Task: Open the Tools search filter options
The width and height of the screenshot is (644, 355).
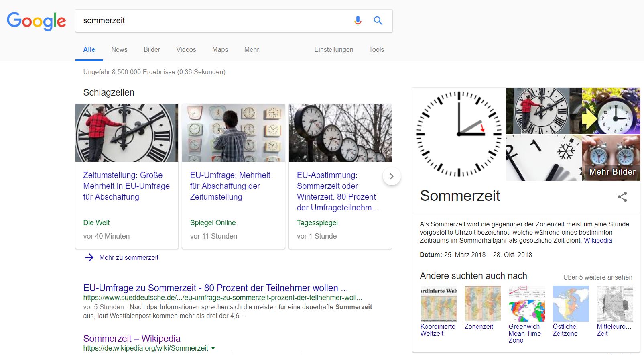Action: 376,49
